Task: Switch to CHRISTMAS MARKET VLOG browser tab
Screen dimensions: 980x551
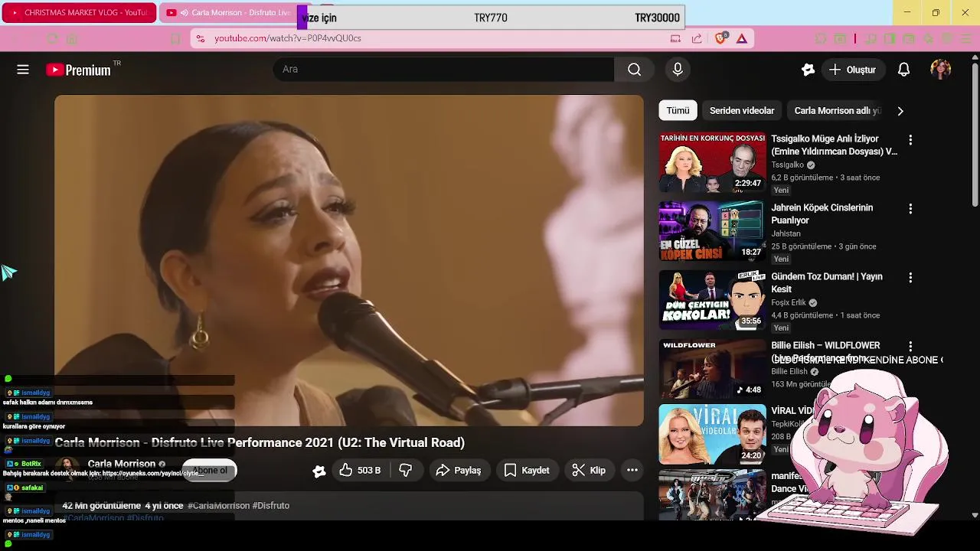Action: pos(79,13)
